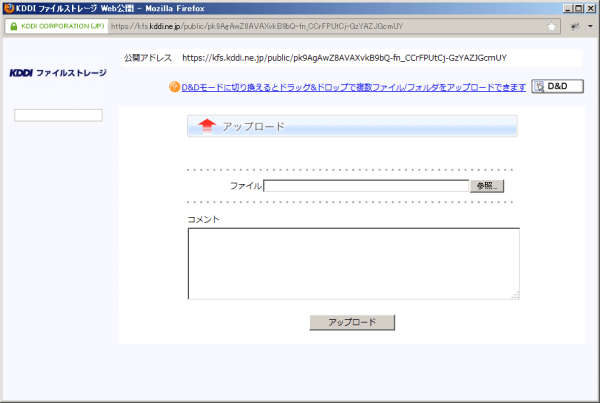Open the toolbar dropdown arrow at far right
Viewport: 600px width, 403px height.
click(590, 26)
